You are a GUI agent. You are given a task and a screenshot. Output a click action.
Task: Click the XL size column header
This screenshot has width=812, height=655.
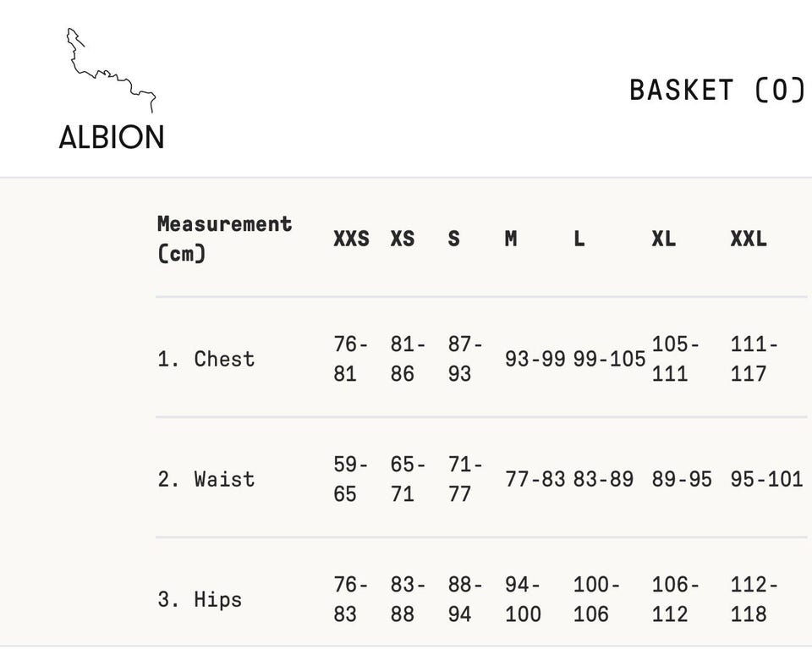point(664,239)
